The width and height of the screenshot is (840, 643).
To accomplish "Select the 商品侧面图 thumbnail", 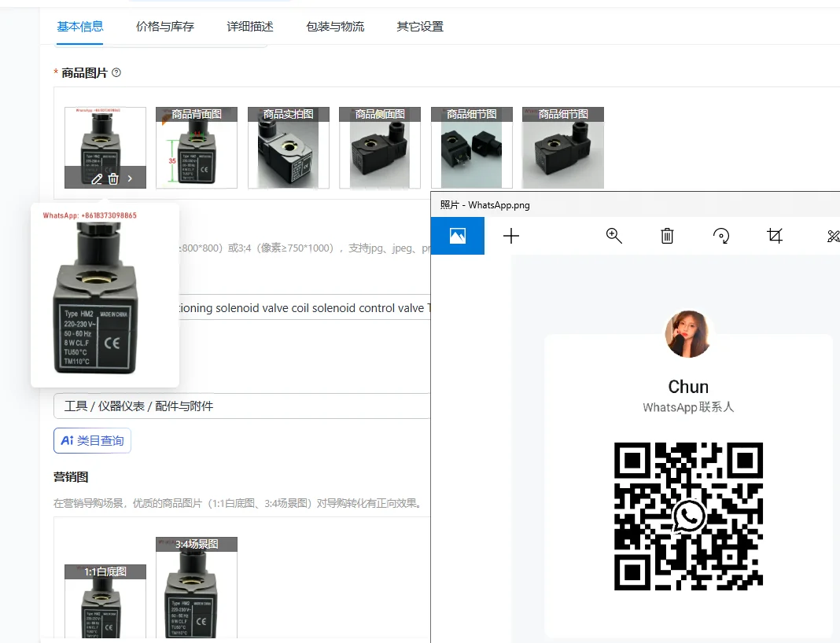I will tap(380, 148).
